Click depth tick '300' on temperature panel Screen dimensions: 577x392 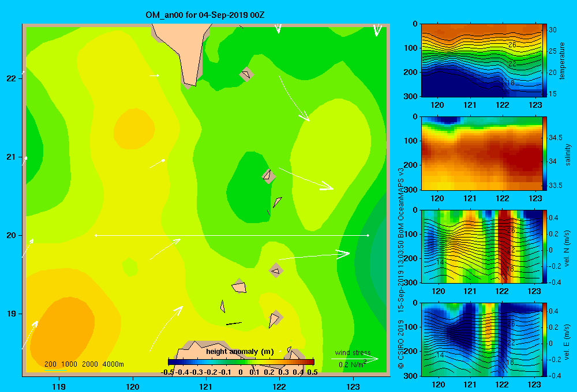(411, 96)
